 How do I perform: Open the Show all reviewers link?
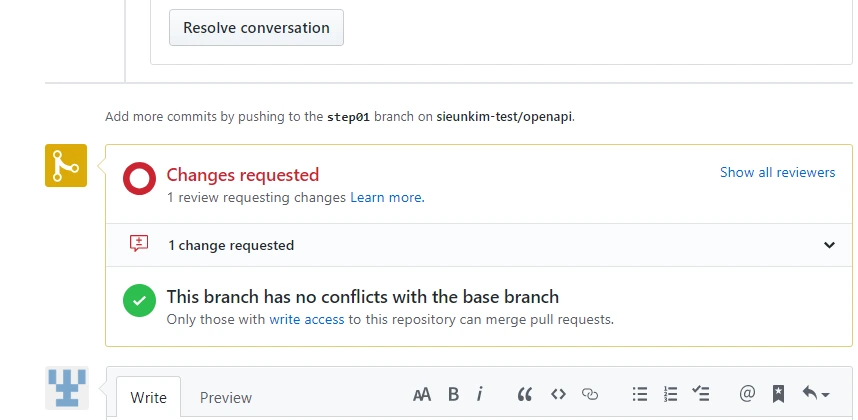point(777,173)
